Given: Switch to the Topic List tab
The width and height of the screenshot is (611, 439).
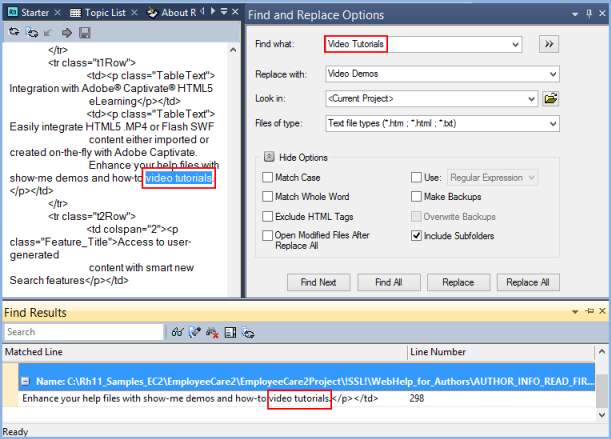Looking at the screenshot, I should [103, 13].
